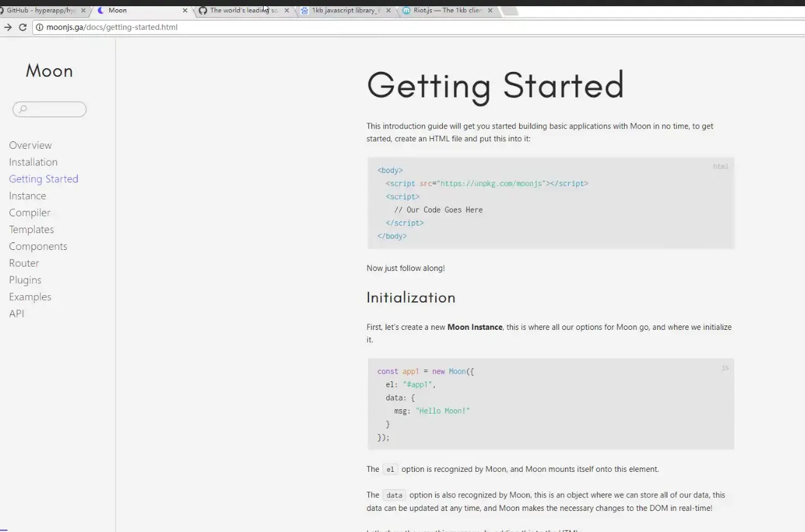Click the browser reload icon

23,27
